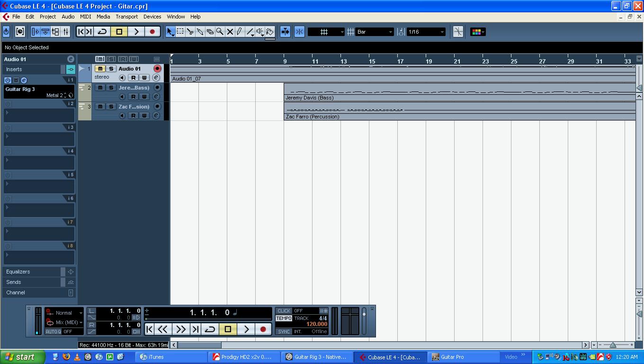This screenshot has width=644, height=364.
Task: Toggle the TEMPO track button
Action: click(284, 318)
